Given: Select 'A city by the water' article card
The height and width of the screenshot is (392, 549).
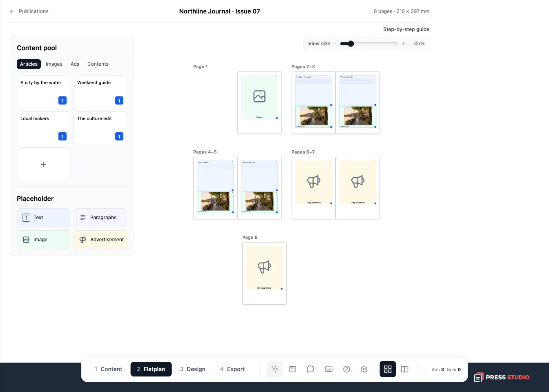Looking at the screenshot, I should coord(43,92).
